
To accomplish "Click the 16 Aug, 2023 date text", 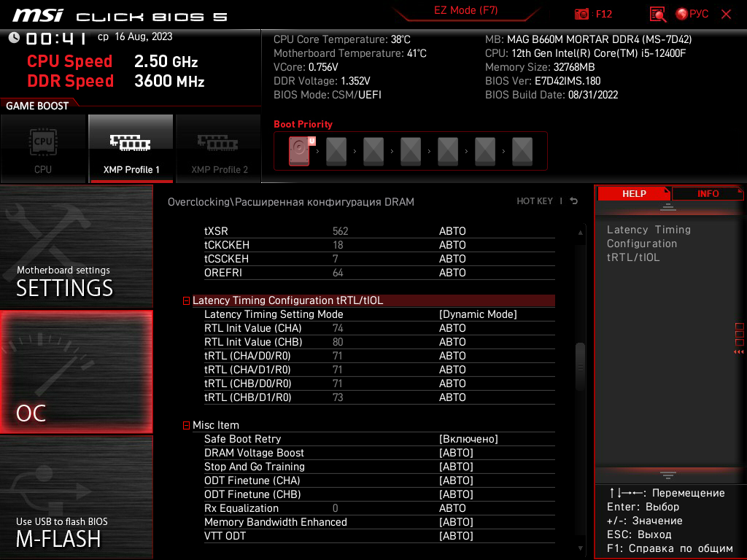I will pos(144,36).
